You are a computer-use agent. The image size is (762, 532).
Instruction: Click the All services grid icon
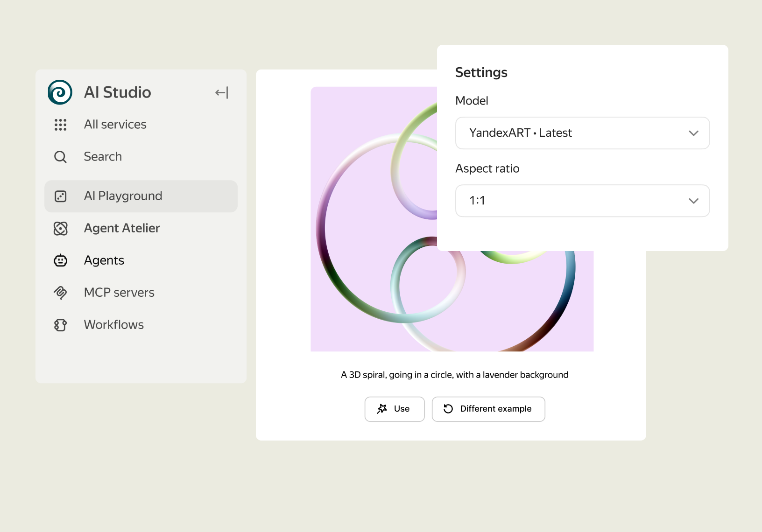click(x=60, y=125)
